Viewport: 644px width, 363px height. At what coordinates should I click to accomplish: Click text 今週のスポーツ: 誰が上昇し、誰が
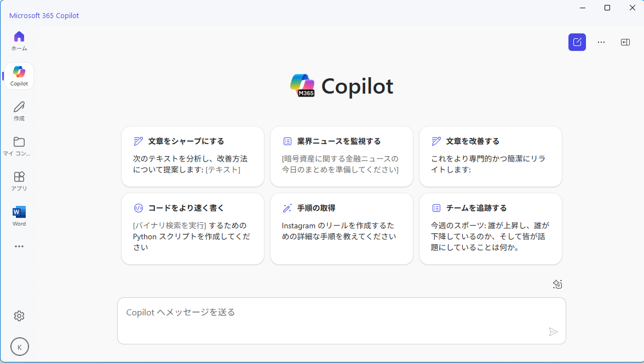490,226
